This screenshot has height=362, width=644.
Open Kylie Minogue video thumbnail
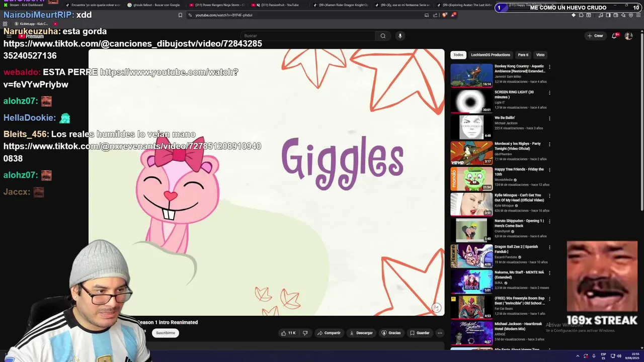pyautogui.click(x=471, y=205)
